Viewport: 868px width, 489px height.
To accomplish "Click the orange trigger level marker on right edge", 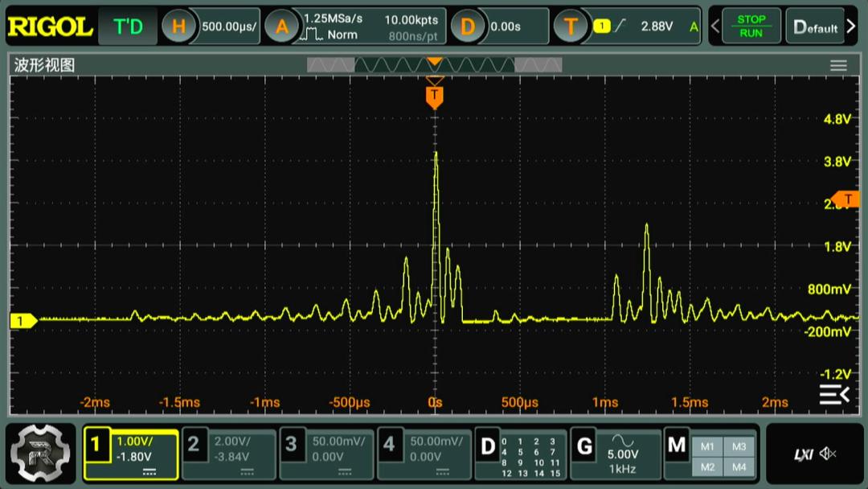I will (x=846, y=199).
